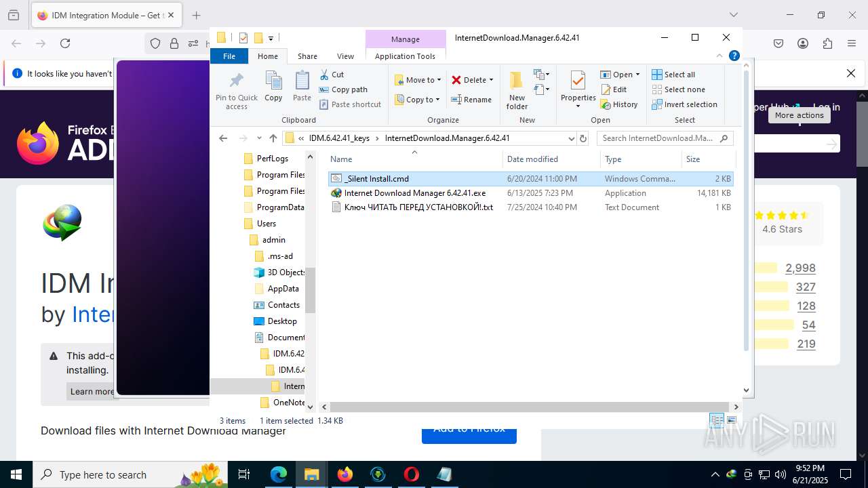Select _Silent Install.cmd file
Image resolution: width=868 pixels, height=488 pixels.
pyautogui.click(x=530, y=179)
